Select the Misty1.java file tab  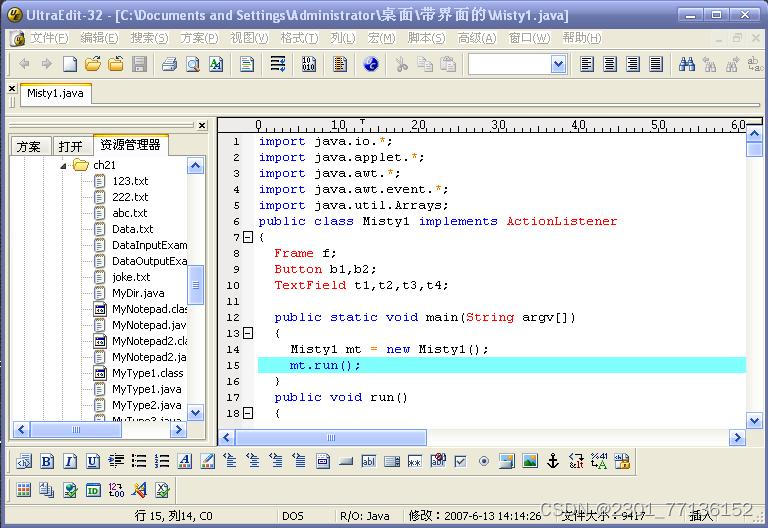point(55,93)
